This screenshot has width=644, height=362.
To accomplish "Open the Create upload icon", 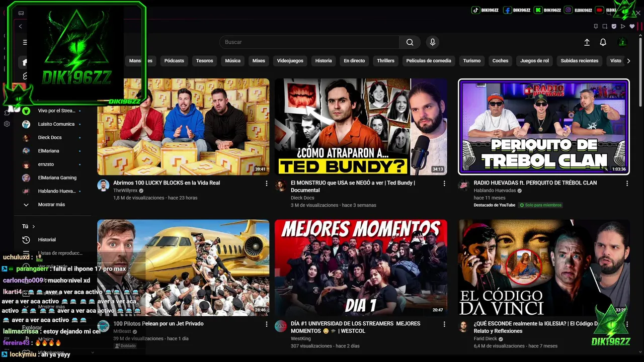I will [587, 42].
